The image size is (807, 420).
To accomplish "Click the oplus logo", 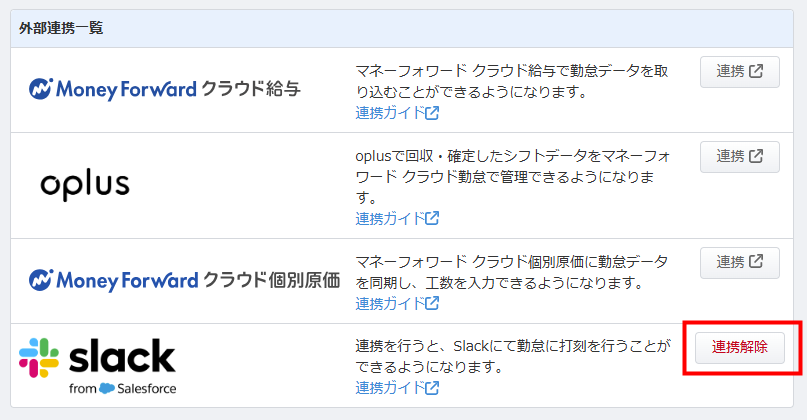I will [85, 186].
